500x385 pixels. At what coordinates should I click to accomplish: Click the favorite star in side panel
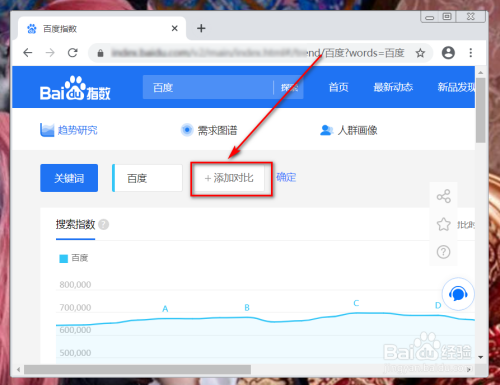click(x=444, y=224)
